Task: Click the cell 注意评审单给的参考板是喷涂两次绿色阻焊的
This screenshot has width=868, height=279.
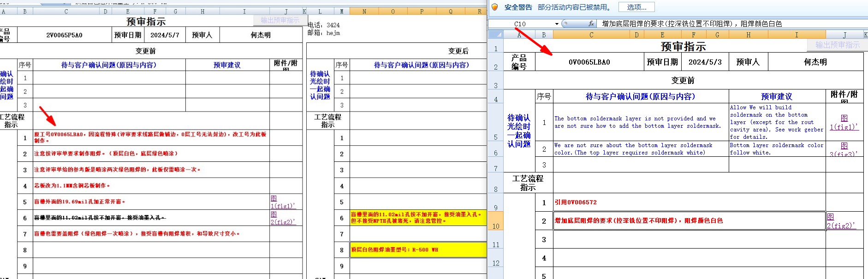Action: tap(151, 170)
